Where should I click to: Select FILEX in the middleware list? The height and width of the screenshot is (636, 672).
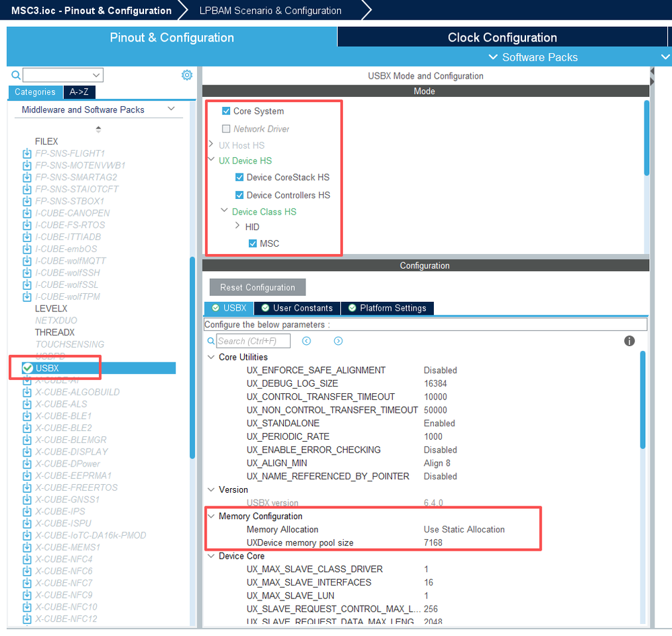[46, 141]
